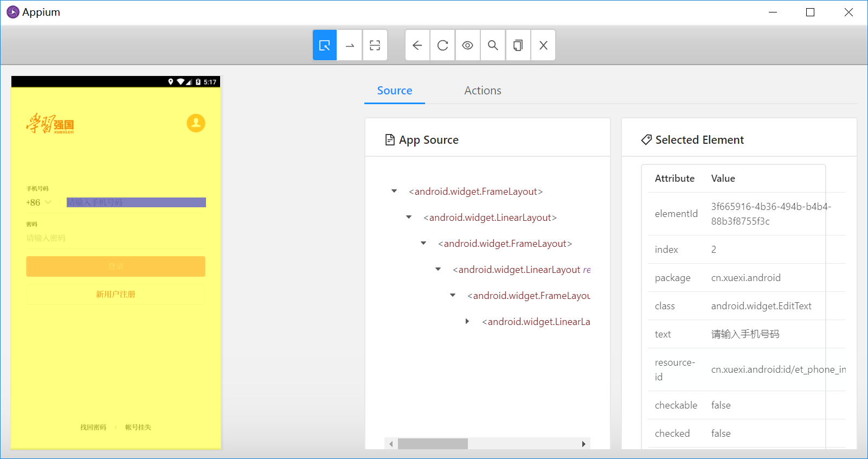Viewport: 868px width, 459px height.
Task: Click the checkable value false
Action: point(721,405)
